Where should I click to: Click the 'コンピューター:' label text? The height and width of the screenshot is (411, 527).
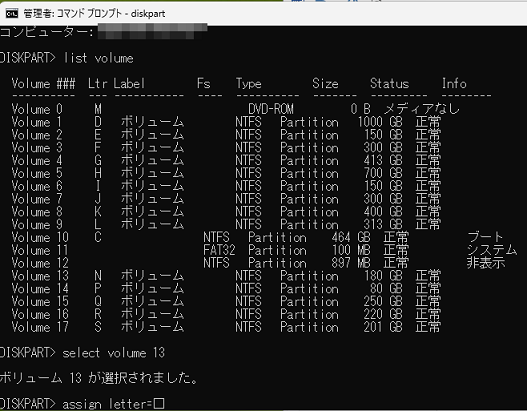47,33
